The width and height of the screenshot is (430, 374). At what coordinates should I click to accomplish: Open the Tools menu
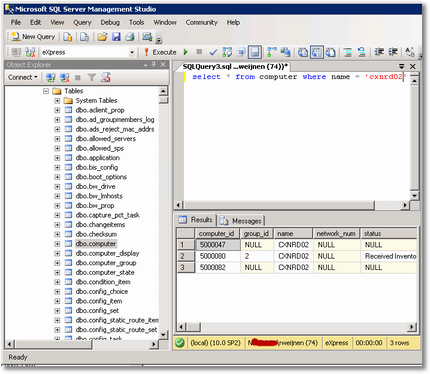click(136, 22)
